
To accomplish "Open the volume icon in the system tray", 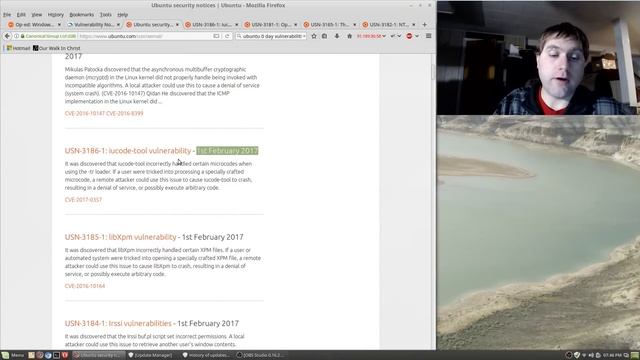I will pyautogui.click(x=591, y=355).
